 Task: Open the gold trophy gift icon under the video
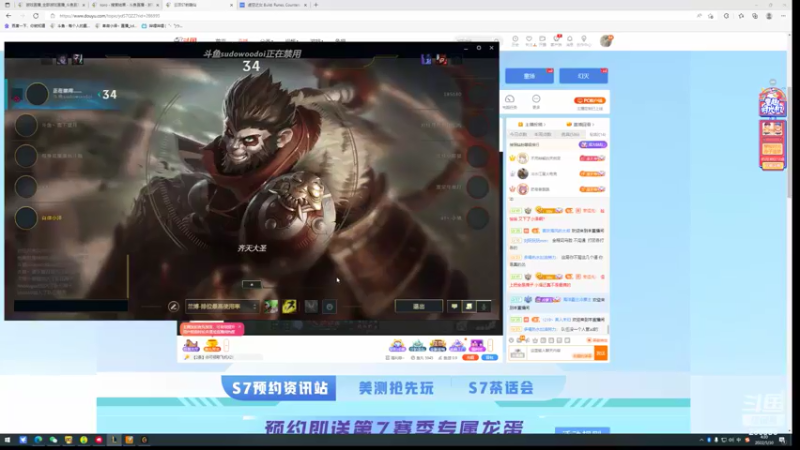pyautogui.click(x=212, y=345)
